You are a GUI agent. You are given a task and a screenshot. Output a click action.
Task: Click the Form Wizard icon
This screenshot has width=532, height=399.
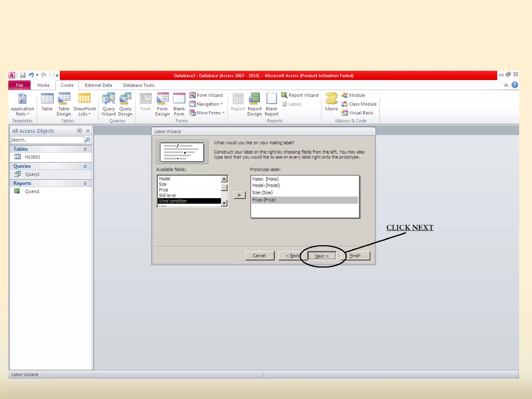[192, 95]
